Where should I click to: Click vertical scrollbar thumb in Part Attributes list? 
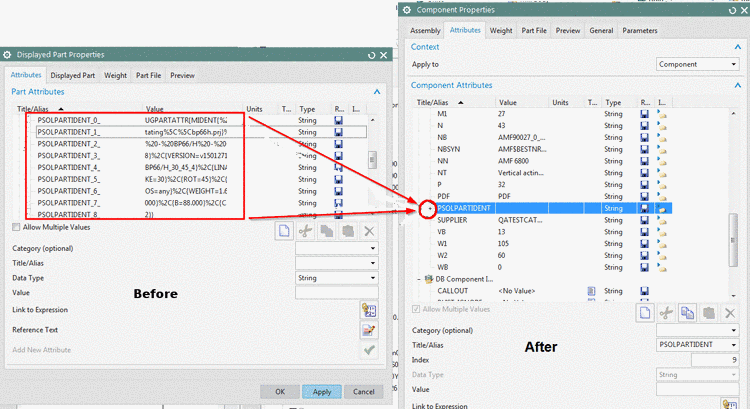(372, 160)
